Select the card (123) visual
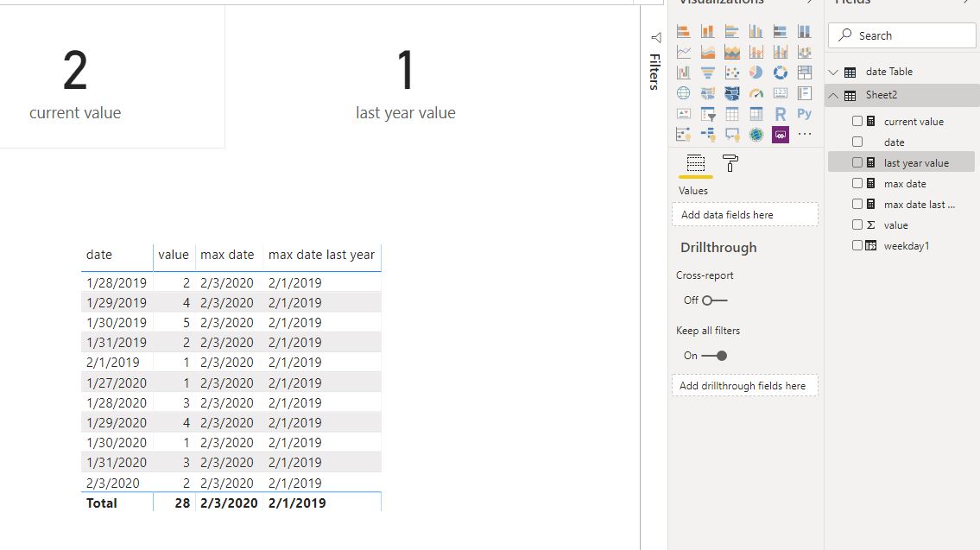 780,93
